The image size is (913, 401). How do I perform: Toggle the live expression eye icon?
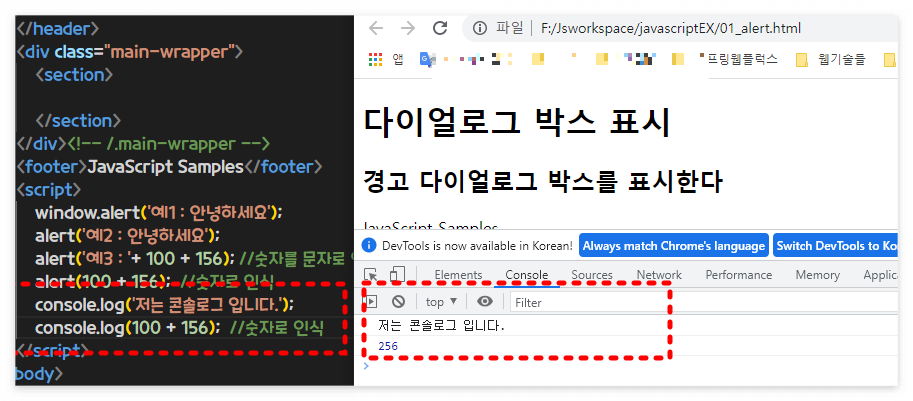coord(485,301)
